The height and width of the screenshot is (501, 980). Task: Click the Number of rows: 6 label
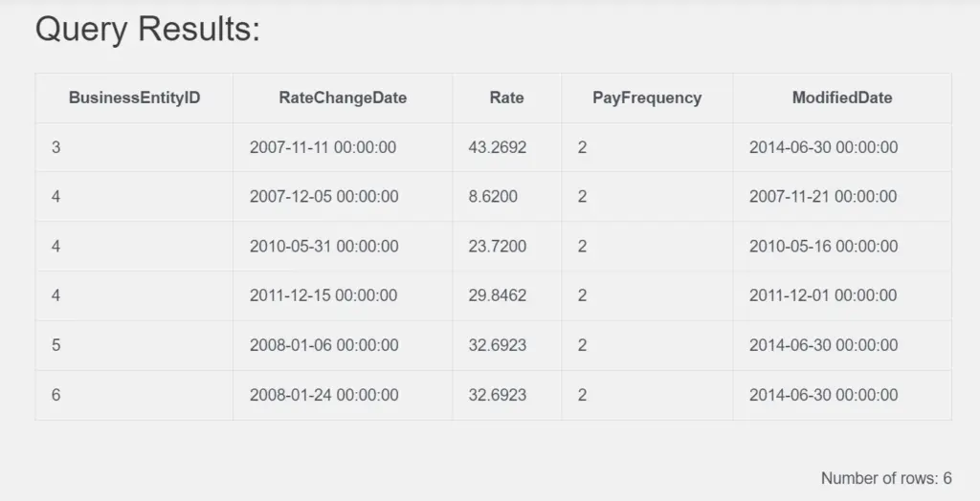[x=886, y=478]
